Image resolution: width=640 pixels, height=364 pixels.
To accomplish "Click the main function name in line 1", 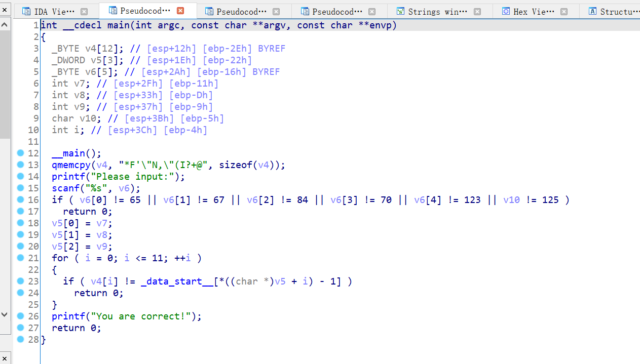I will [x=119, y=25].
